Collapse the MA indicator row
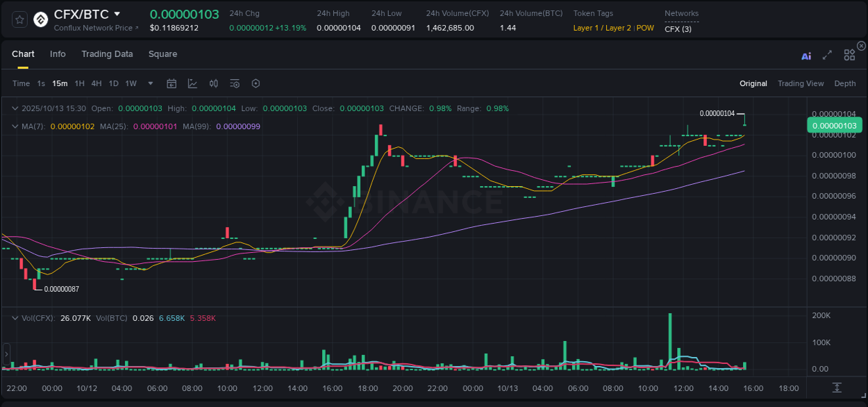This screenshot has width=868, height=407. [15, 126]
